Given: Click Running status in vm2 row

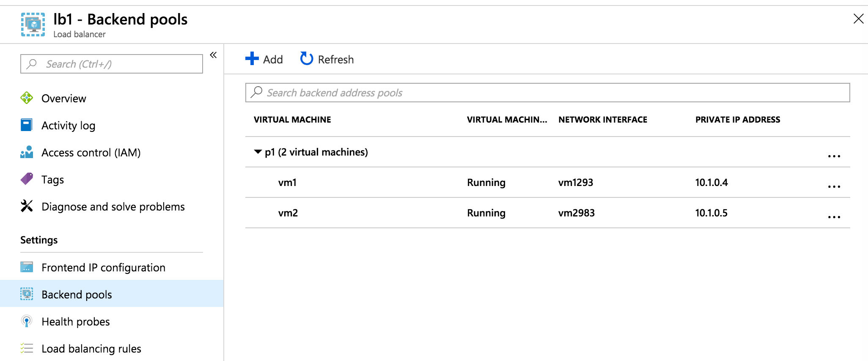Looking at the screenshot, I should tap(486, 213).
